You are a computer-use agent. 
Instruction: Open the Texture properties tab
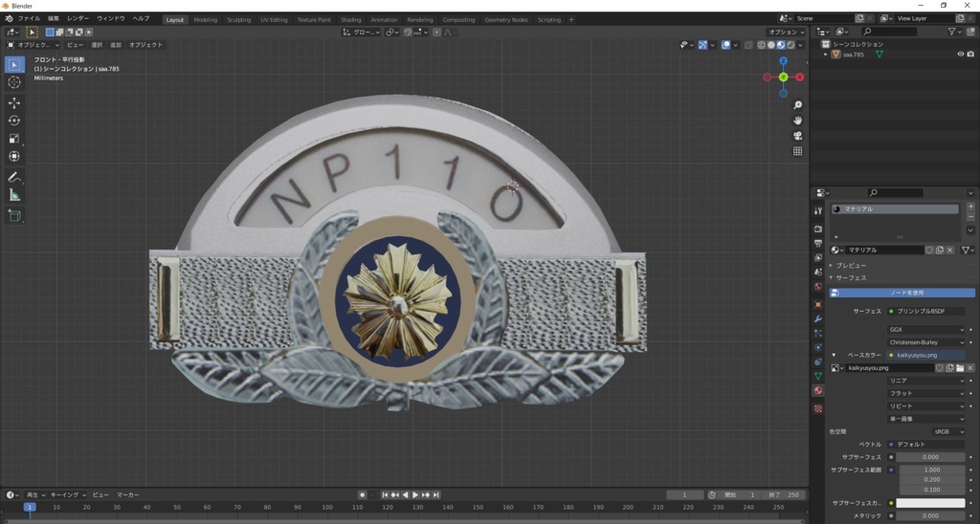[x=818, y=408]
